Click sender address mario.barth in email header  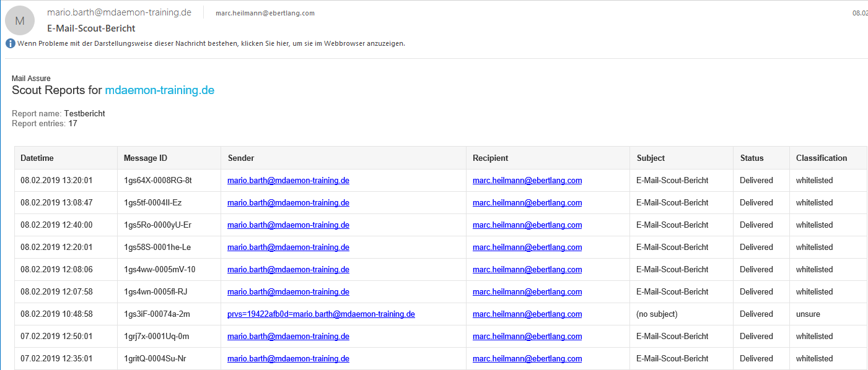pos(119,12)
